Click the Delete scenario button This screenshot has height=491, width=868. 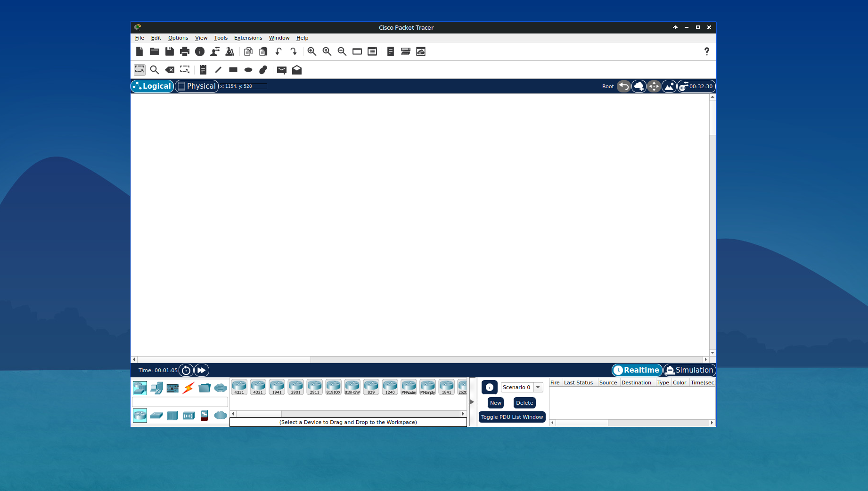tap(524, 403)
